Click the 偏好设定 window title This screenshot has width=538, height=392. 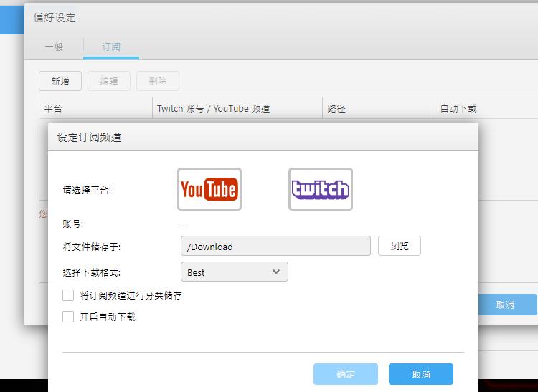pyautogui.click(x=55, y=17)
